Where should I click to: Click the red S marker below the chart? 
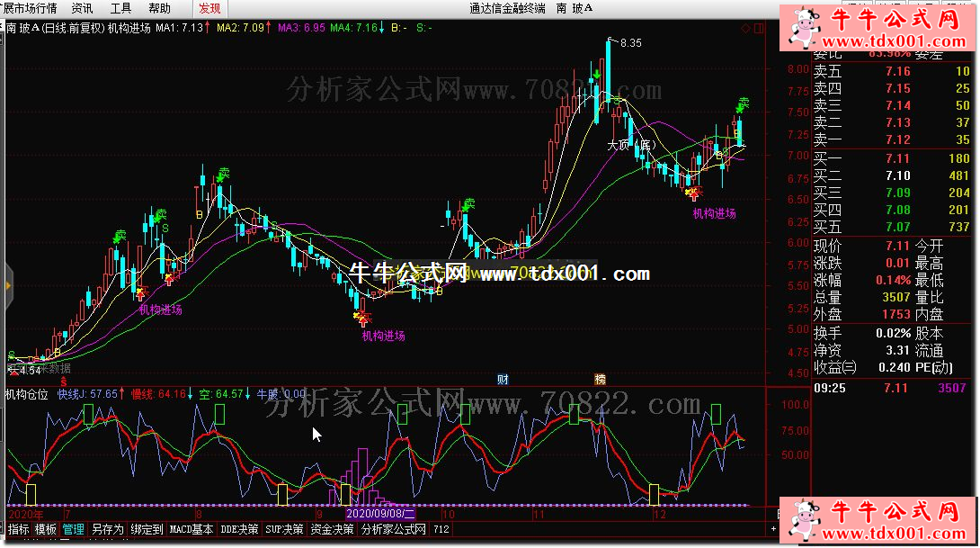(63, 381)
